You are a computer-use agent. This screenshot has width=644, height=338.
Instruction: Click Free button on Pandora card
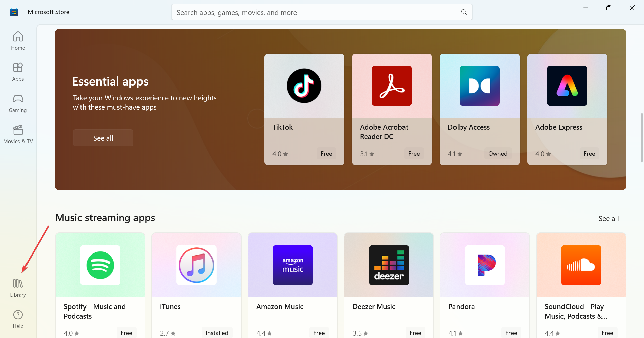(511, 333)
